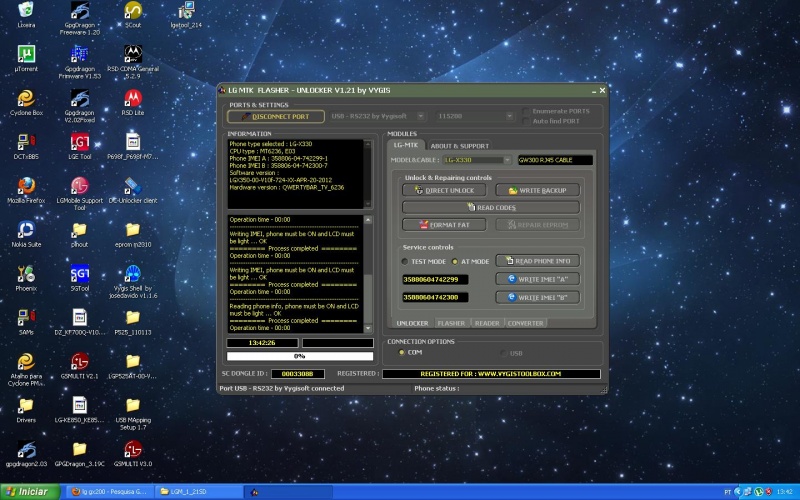Toggle the Auto find PORT checkbox

tap(526, 121)
